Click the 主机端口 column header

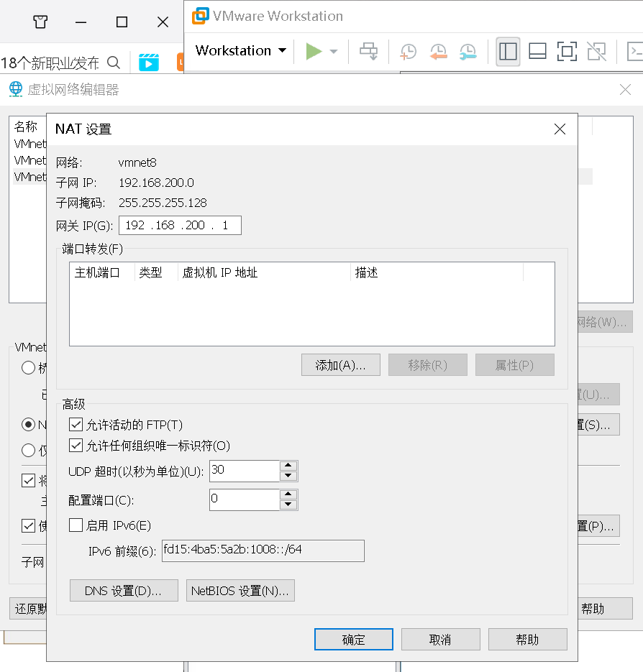pyautogui.click(x=97, y=272)
